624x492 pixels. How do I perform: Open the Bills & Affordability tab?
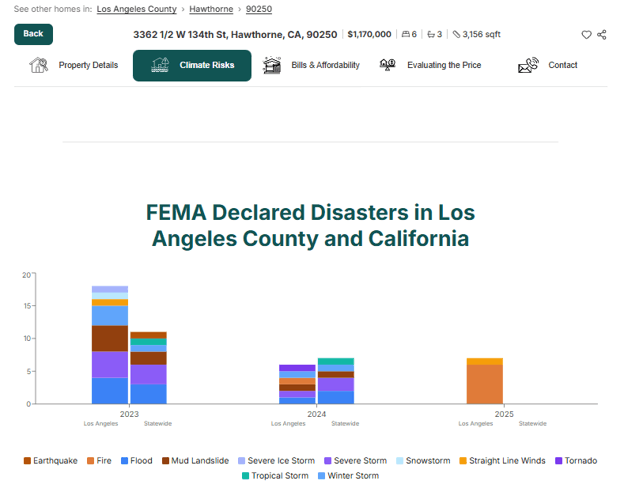311,65
